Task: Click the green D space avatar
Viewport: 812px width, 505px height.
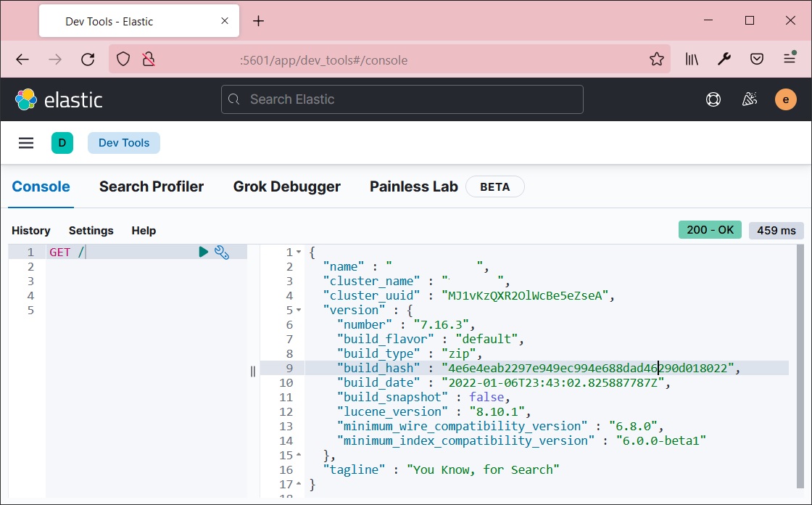Action: coord(62,143)
